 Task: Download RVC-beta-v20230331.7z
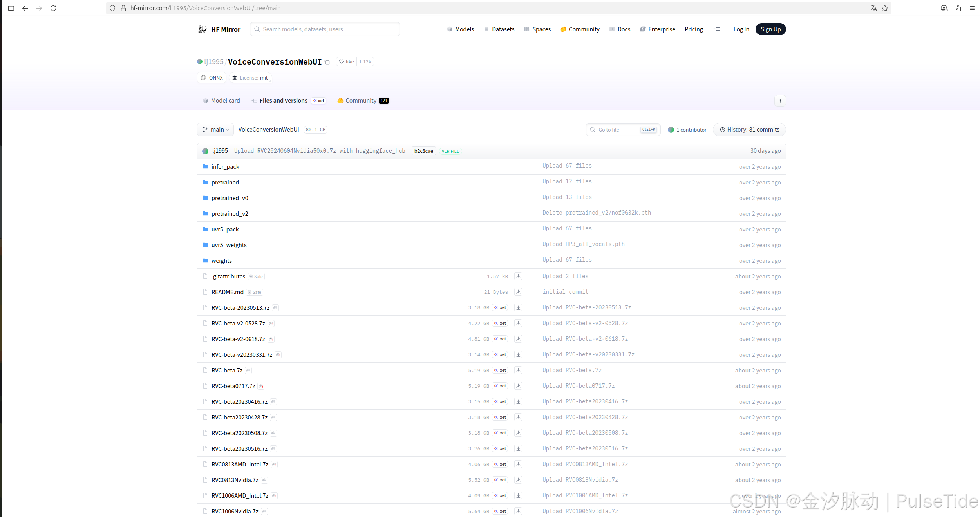point(518,354)
